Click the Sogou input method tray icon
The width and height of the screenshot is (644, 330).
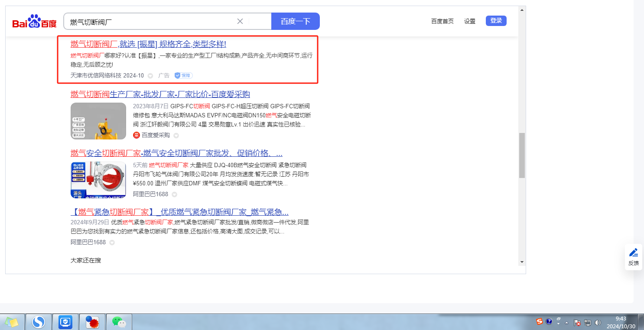[540, 321]
